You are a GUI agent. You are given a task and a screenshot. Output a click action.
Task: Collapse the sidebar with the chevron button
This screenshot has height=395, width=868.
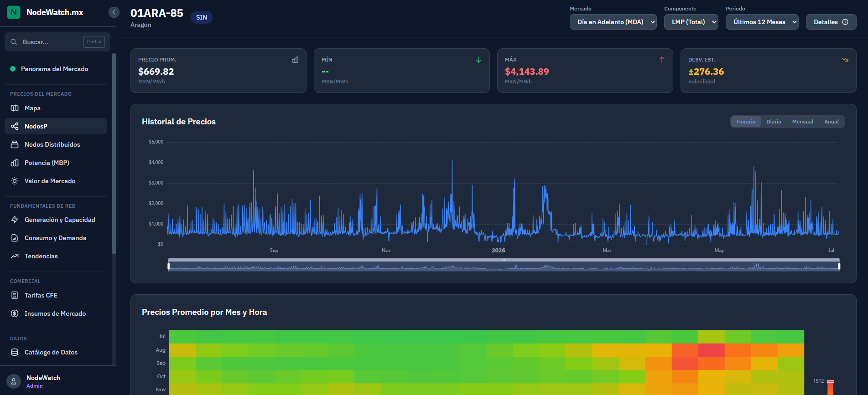(114, 12)
